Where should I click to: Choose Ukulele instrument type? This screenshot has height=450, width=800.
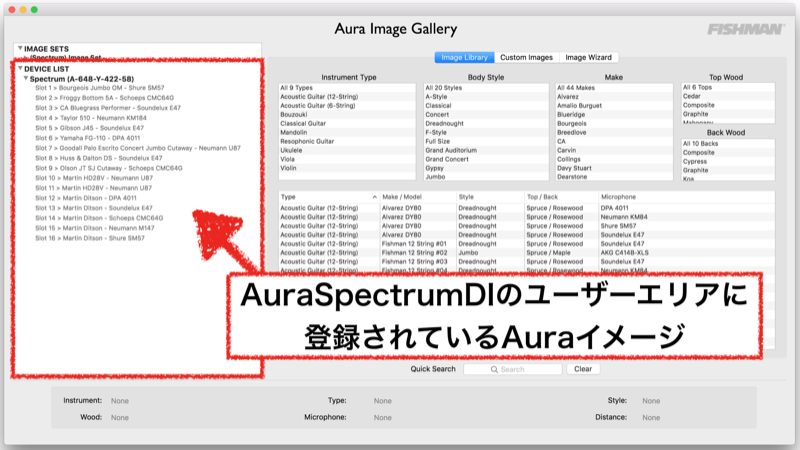click(x=347, y=151)
